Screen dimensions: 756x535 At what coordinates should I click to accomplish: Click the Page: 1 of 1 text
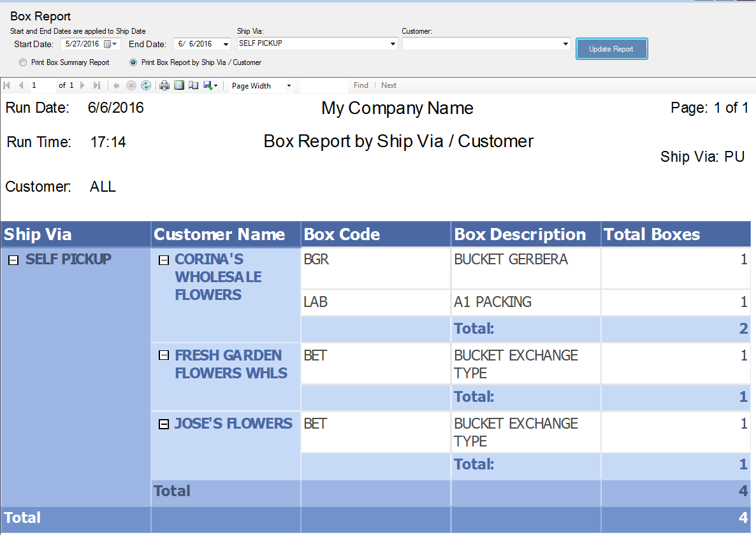(x=709, y=108)
